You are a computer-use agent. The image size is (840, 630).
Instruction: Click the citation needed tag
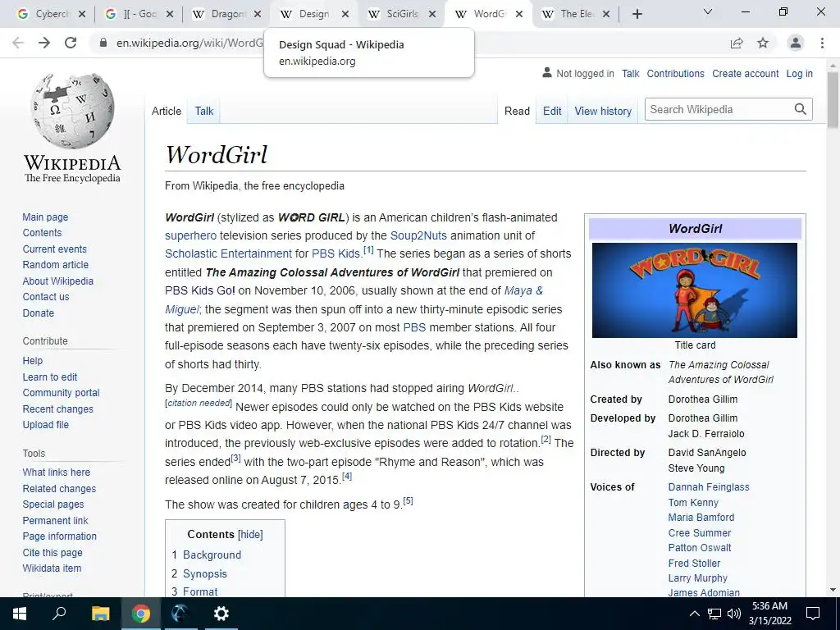coord(199,403)
